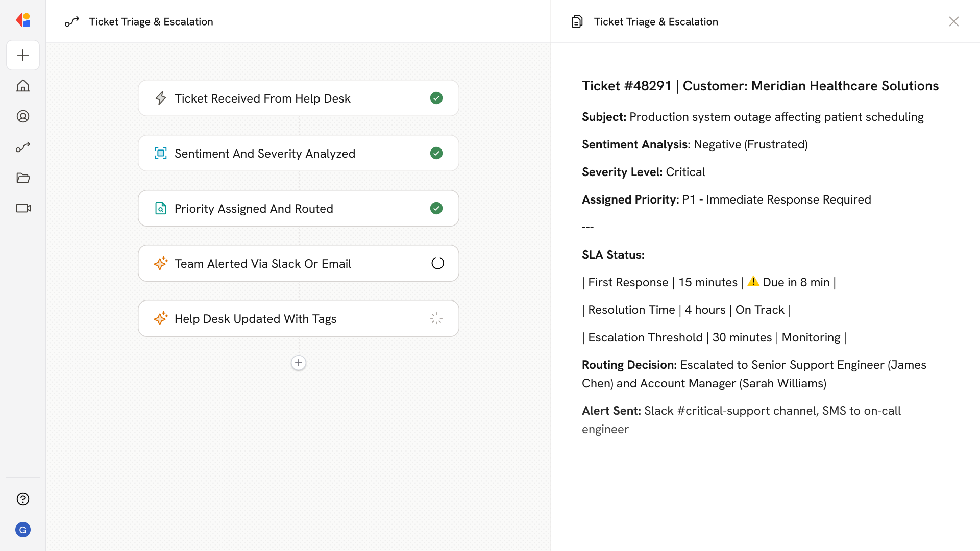Open the workflows icon in the left sidebar
The image size is (980, 551).
(x=23, y=147)
